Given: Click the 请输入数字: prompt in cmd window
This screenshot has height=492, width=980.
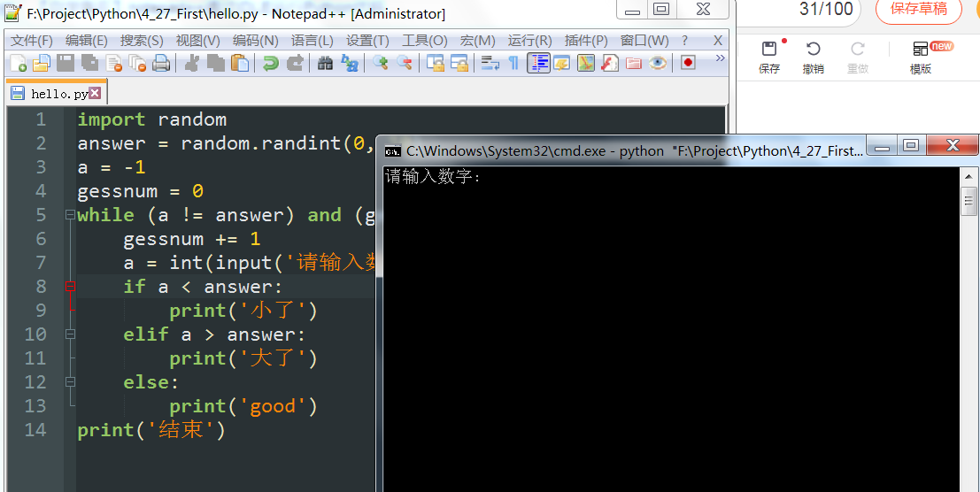Looking at the screenshot, I should pyautogui.click(x=433, y=177).
